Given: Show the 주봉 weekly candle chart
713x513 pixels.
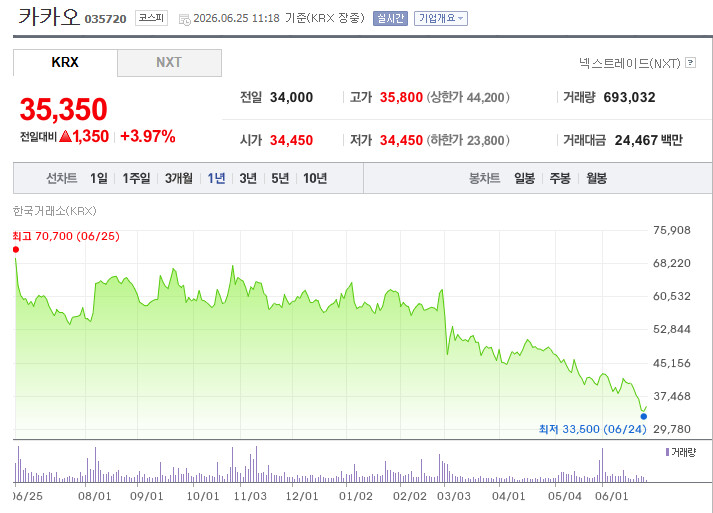Looking at the screenshot, I should [x=560, y=178].
